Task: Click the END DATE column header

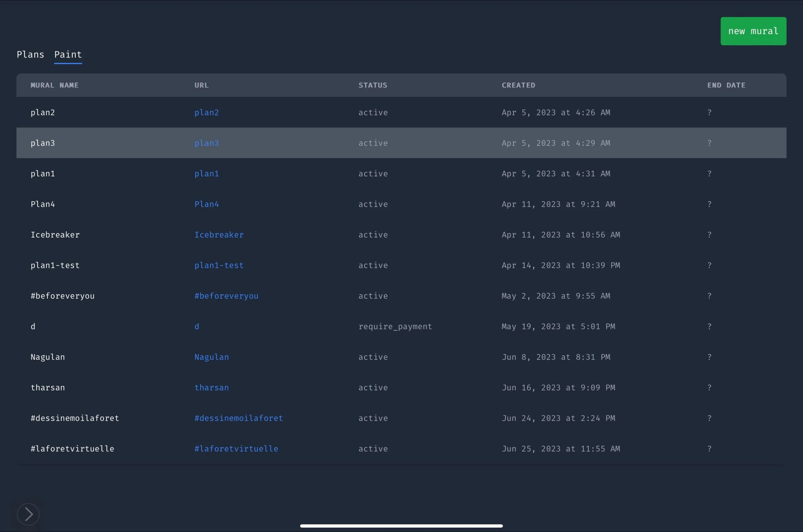Action: [726, 85]
